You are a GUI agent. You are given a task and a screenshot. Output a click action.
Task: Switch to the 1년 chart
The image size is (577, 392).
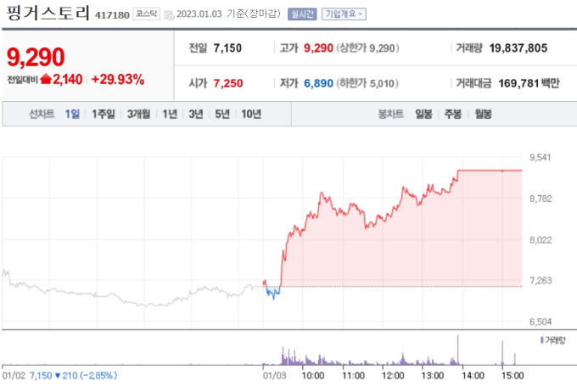(170, 114)
